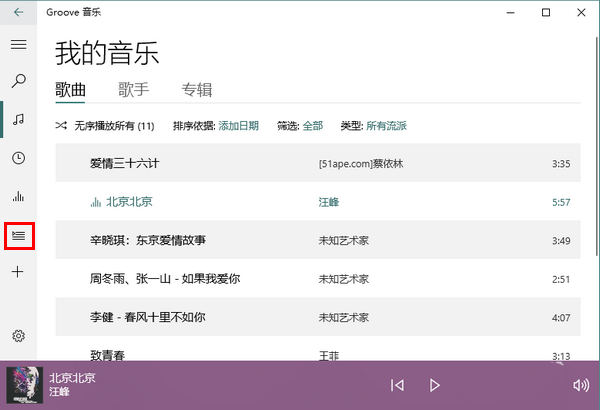This screenshot has width=600, height=410.
Task: Click artist 王菲 in the list
Action: [329, 356]
